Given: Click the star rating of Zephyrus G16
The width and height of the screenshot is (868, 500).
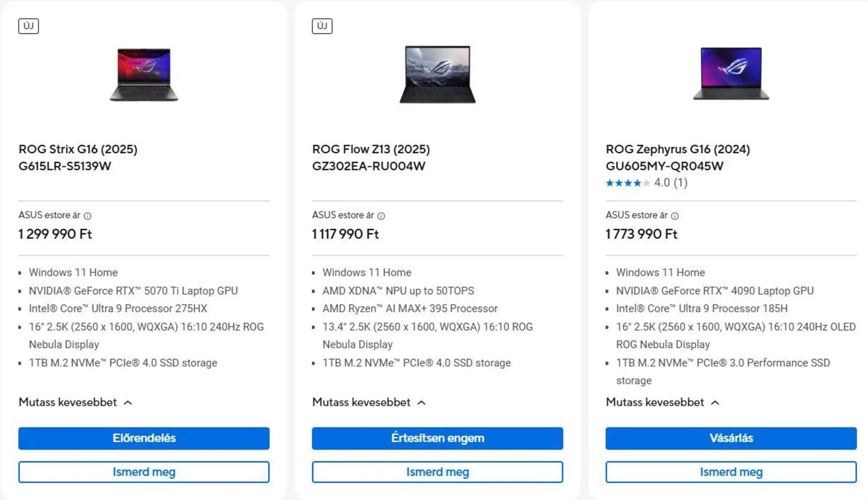Looking at the screenshot, I should pos(628,183).
